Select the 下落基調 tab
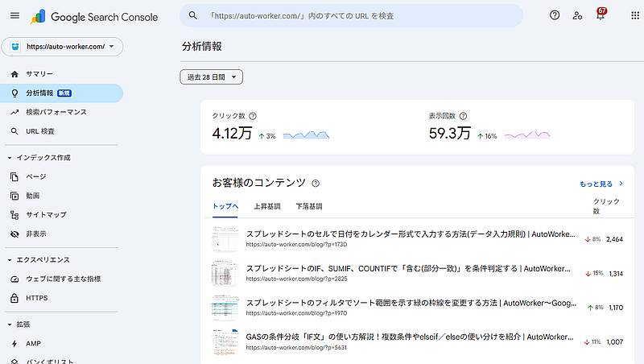644x364 pixels. tap(309, 206)
